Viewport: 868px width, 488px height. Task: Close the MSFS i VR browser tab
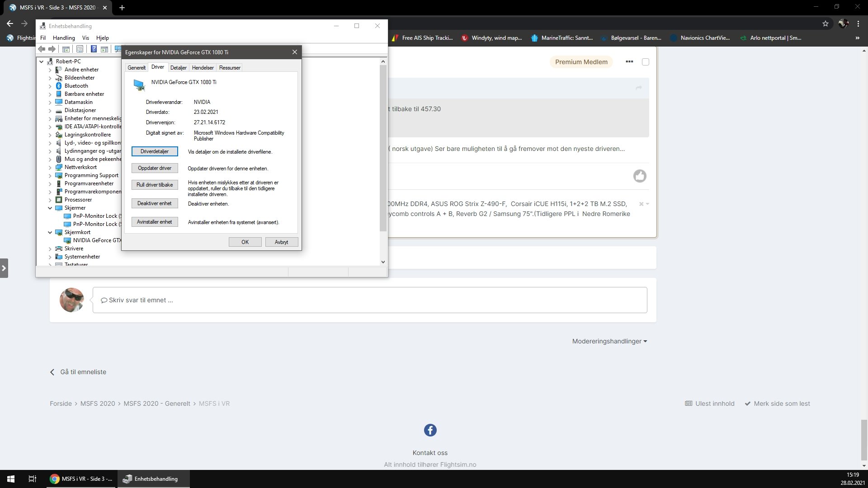(105, 7)
